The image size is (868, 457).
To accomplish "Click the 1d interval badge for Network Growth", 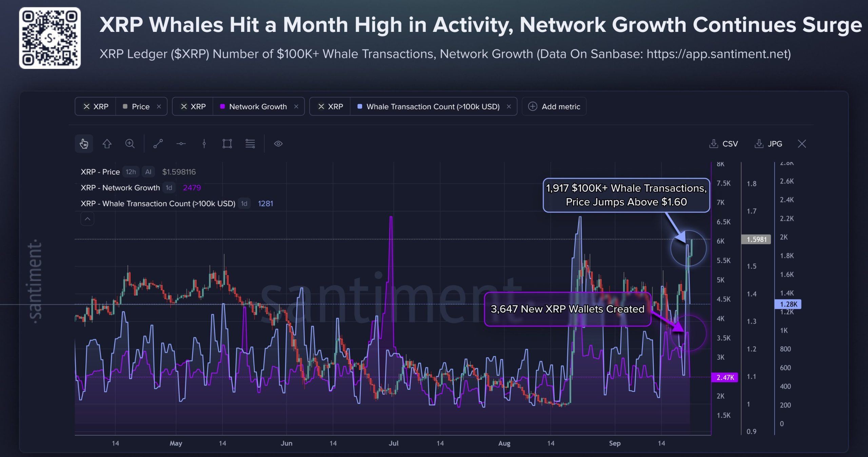I will (x=169, y=188).
